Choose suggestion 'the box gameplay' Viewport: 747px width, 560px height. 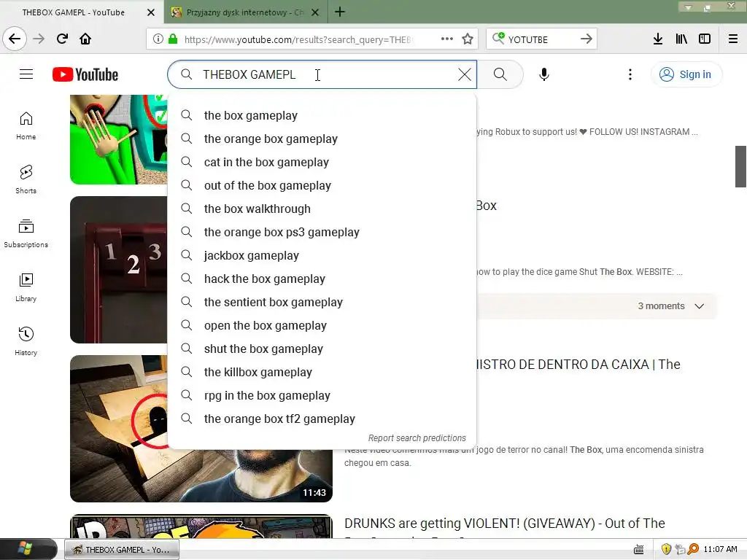tap(322, 116)
